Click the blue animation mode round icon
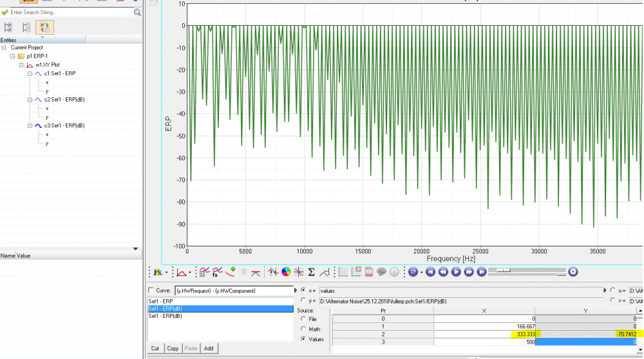 413,272
